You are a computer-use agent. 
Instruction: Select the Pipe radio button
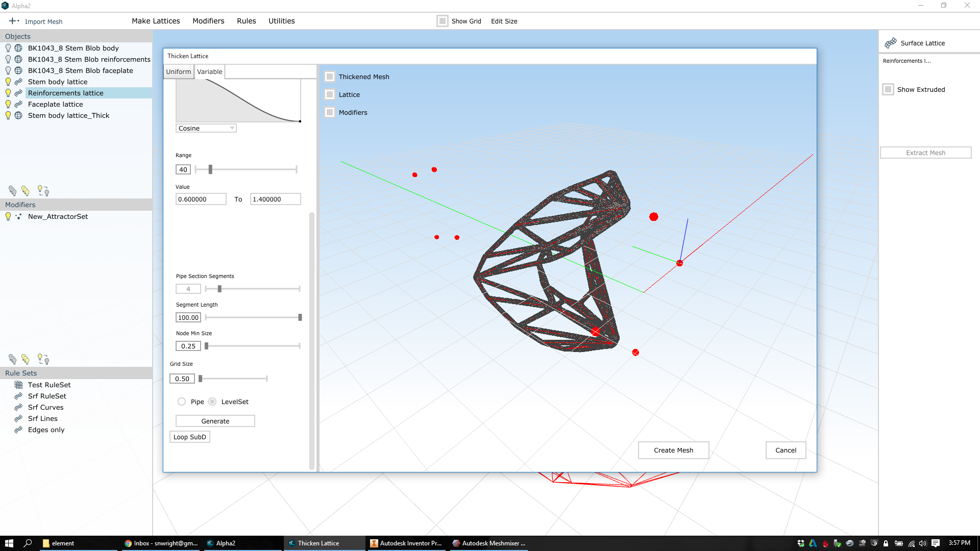click(x=182, y=402)
